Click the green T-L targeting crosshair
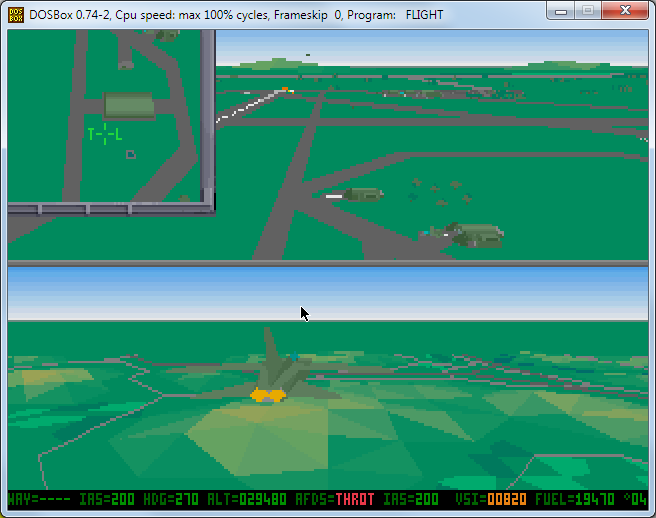The width and height of the screenshot is (656, 518). point(104,134)
